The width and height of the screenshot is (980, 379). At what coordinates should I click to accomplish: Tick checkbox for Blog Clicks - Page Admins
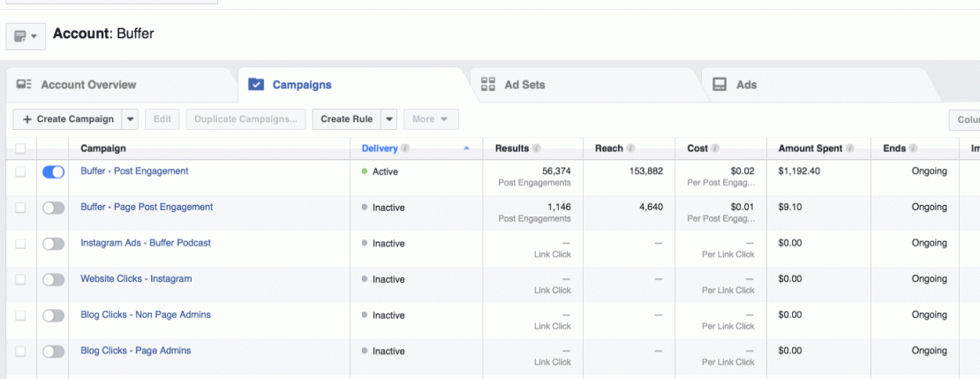click(x=20, y=352)
